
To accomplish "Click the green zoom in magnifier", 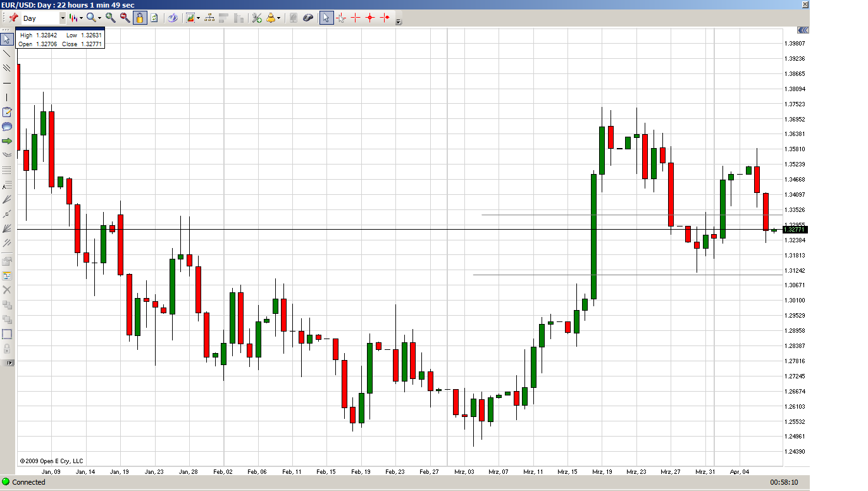I will click(110, 18).
